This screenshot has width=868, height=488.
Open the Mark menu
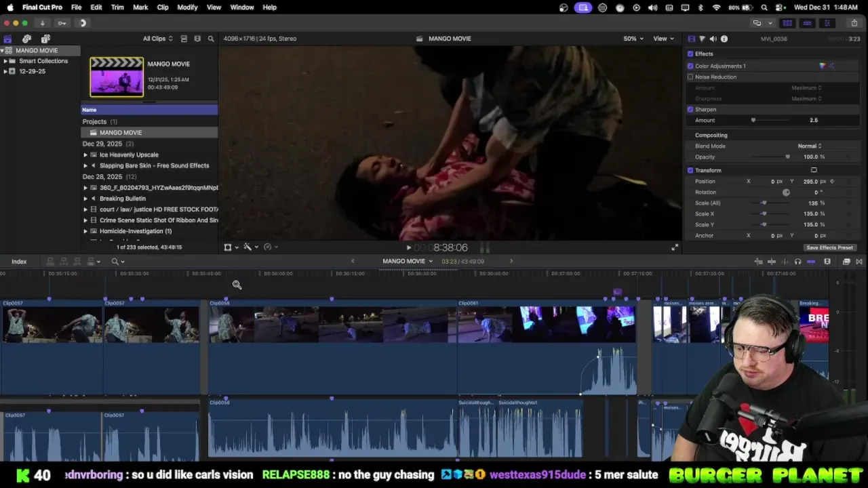tap(140, 7)
